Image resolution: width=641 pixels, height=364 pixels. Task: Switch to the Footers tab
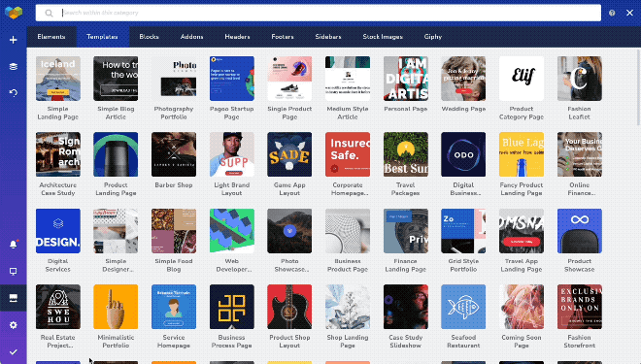click(x=283, y=37)
